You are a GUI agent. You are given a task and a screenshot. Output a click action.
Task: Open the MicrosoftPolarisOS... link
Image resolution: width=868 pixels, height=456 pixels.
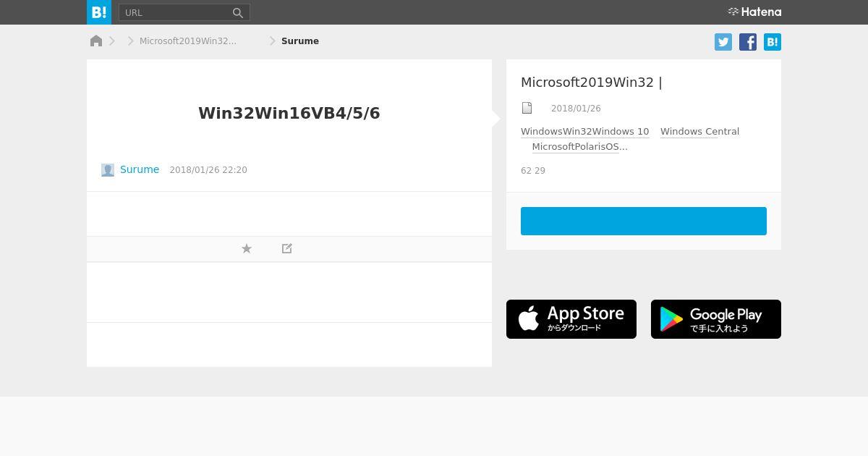coord(580,147)
